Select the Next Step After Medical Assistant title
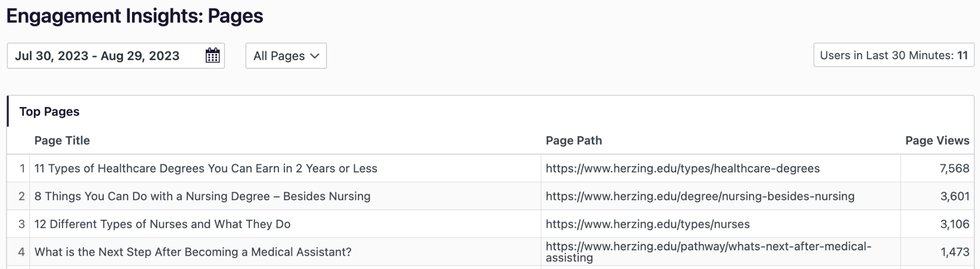 tap(193, 252)
